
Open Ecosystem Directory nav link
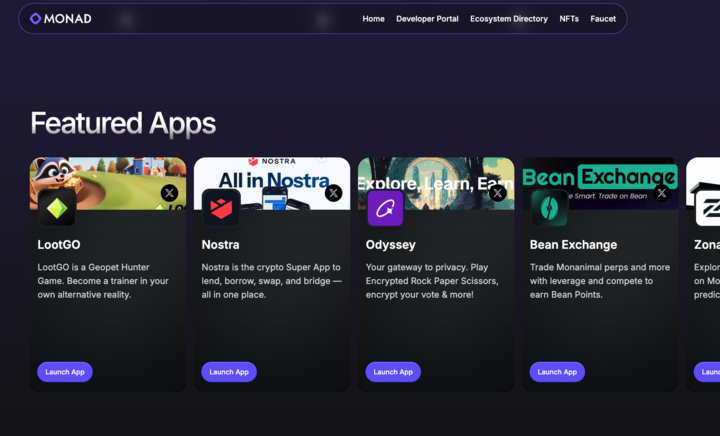click(x=509, y=19)
